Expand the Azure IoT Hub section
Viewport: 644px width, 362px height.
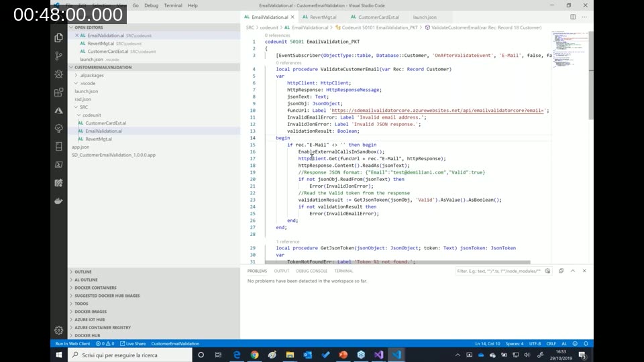coord(89,319)
